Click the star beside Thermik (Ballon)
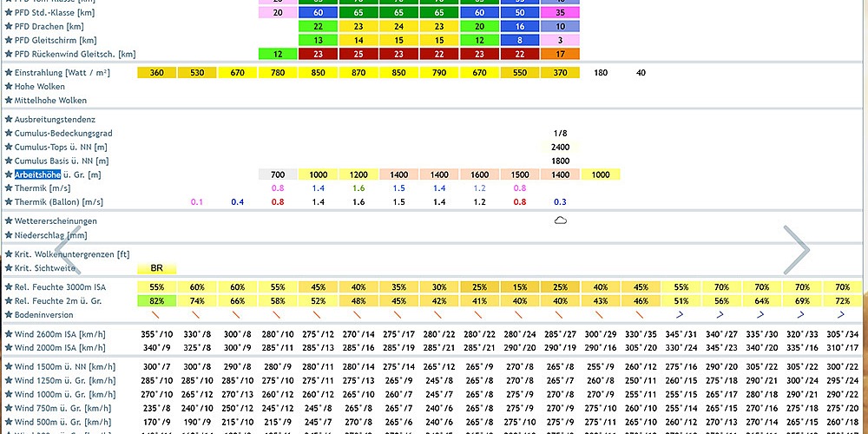This screenshot has height=434, width=868. (9, 202)
